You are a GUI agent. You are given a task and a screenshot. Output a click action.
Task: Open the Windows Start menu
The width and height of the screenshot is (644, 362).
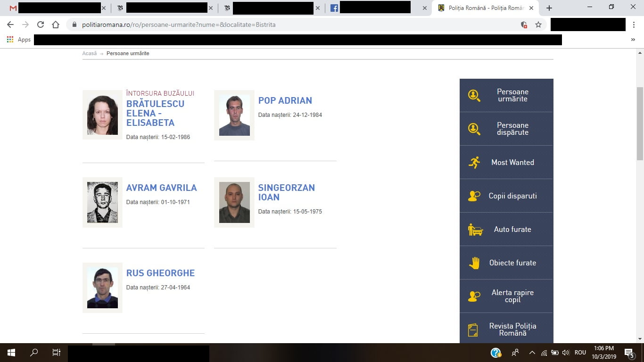click(x=11, y=353)
